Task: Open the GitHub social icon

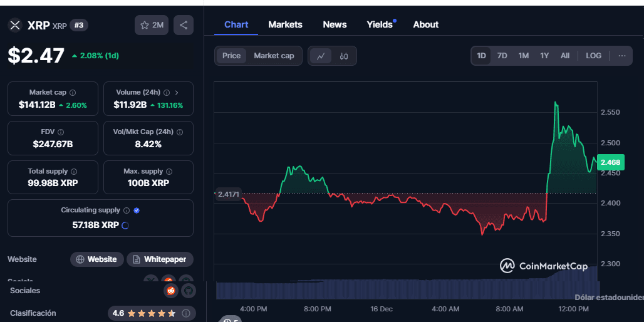Action: tap(189, 291)
